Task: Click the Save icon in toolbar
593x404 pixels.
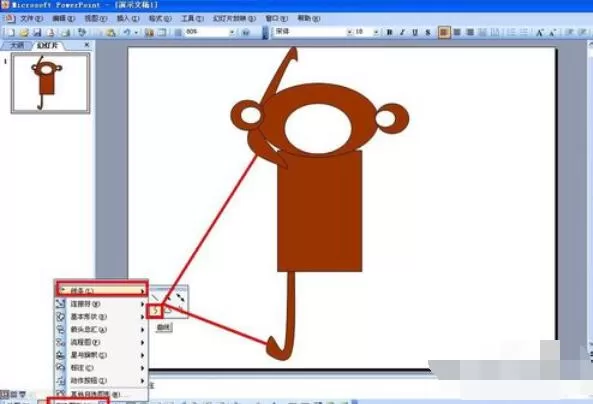Action: tap(37, 33)
